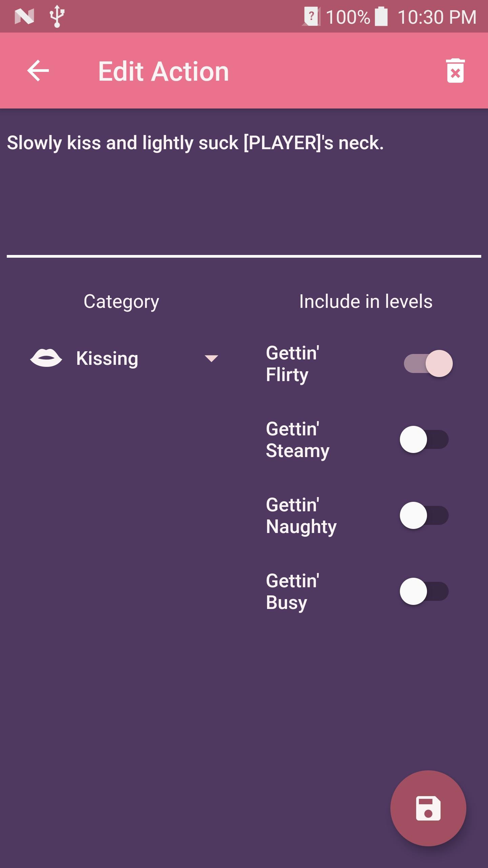
Task: Open the category dropdown arrow
Action: [x=211, y=358]
